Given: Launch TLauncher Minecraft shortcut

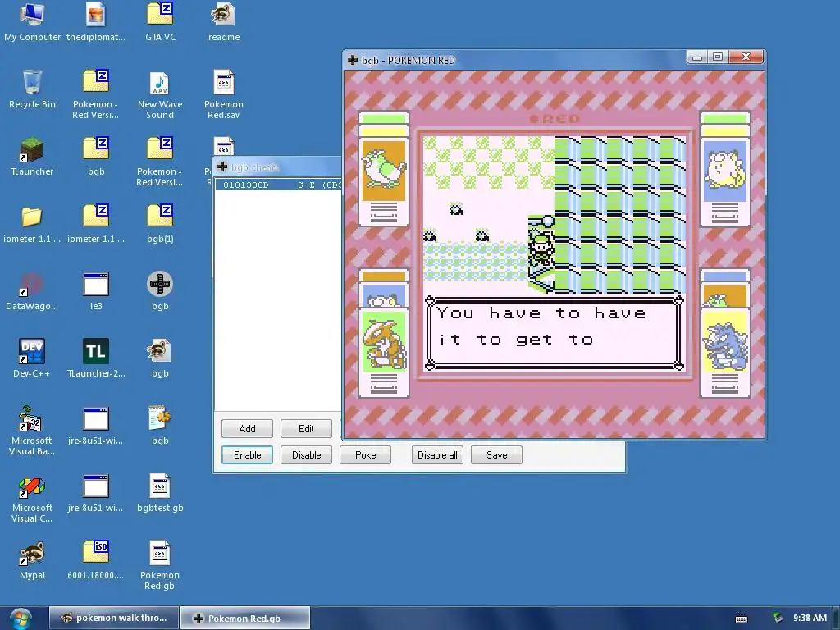Looking at the screenshot, I should 32,157.
